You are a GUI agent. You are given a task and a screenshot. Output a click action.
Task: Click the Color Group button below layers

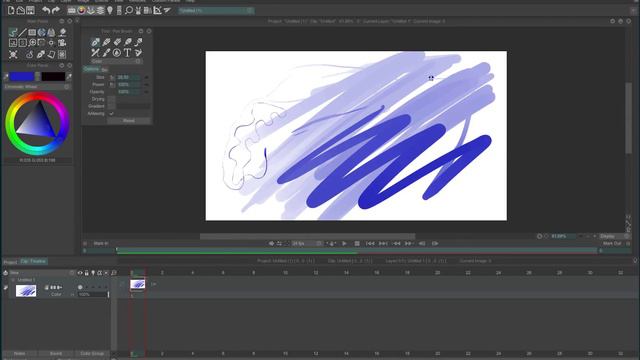92,353
